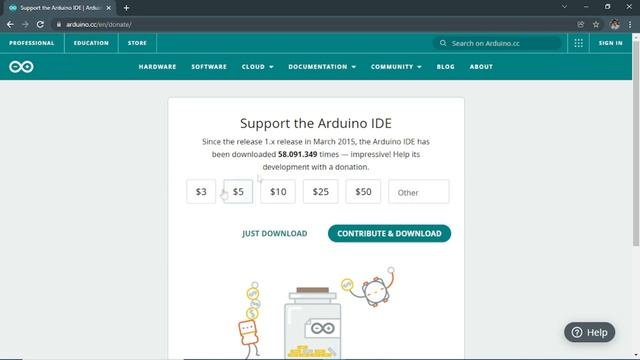Screen dimensions: 640x360
Task: Select the Professional top link
Action: pyautogui.click(x=32, y=43)
